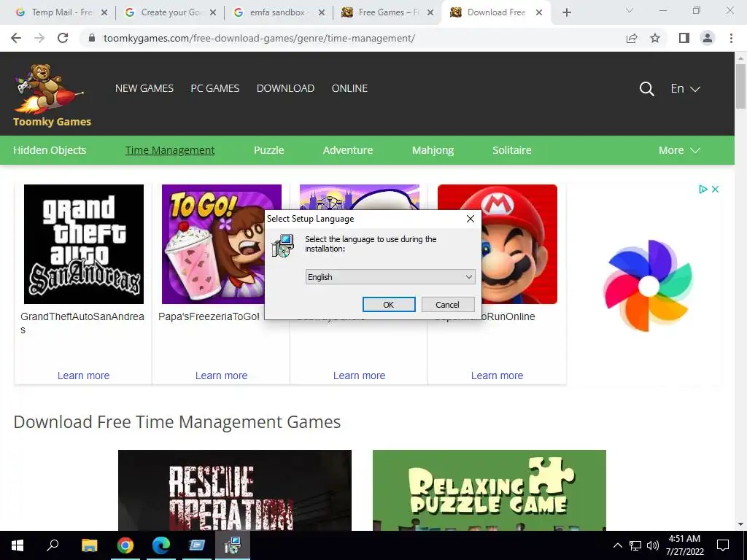747x560 pixels.
Task: Open the network icon in system tray
Action: 635,545
